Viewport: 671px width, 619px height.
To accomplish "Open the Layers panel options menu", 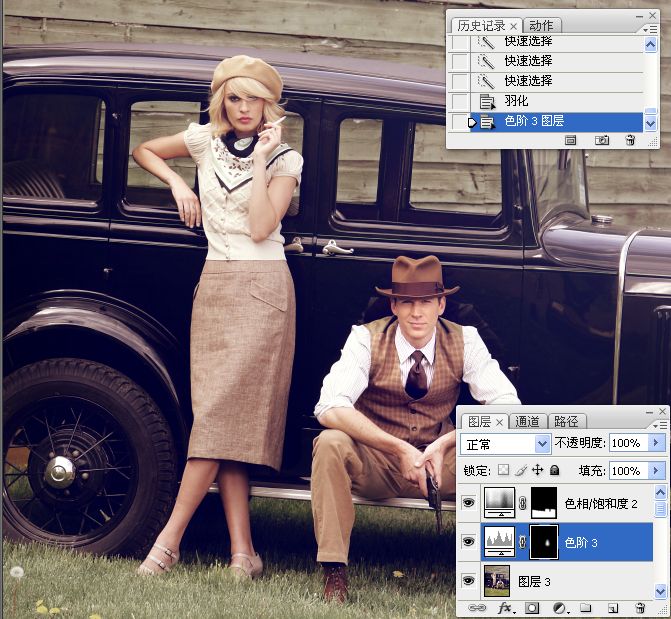I will coord(661,425).
